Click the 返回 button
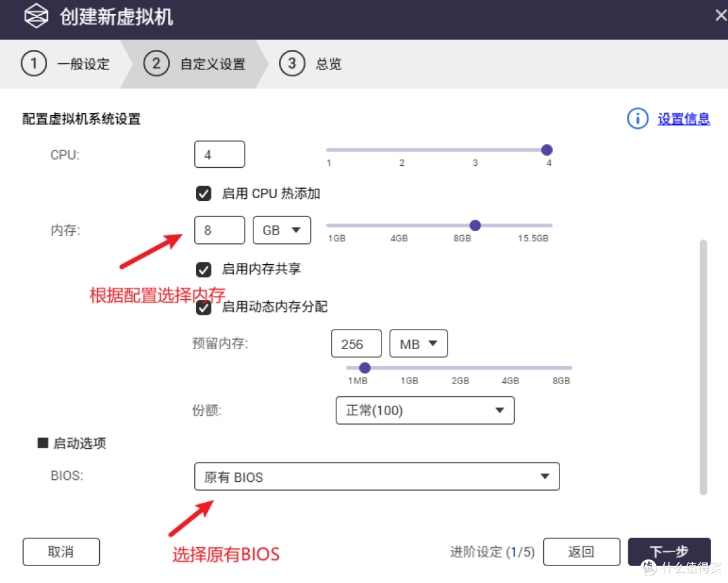Viewport: 728px width, 583px height. (581, 552)
